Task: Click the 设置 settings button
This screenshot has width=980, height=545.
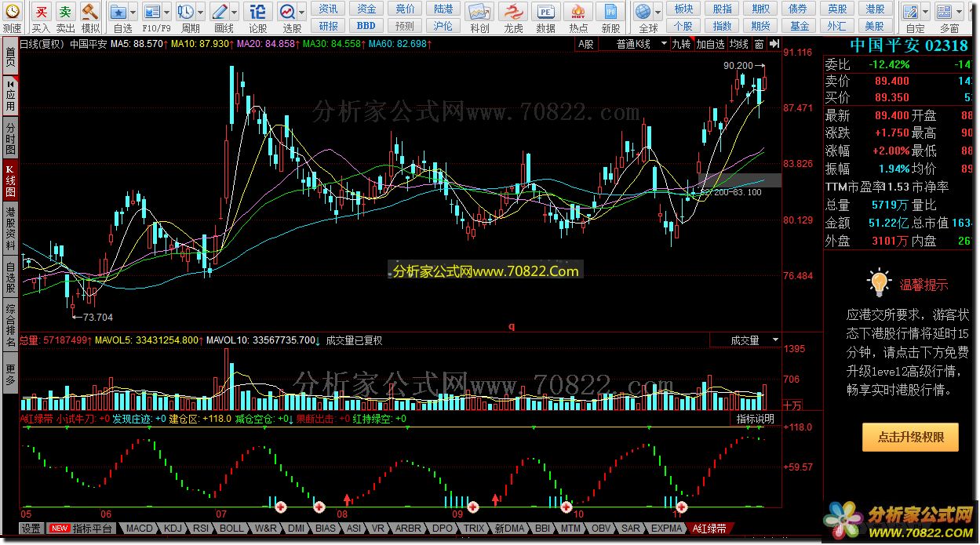Action: 31,529
